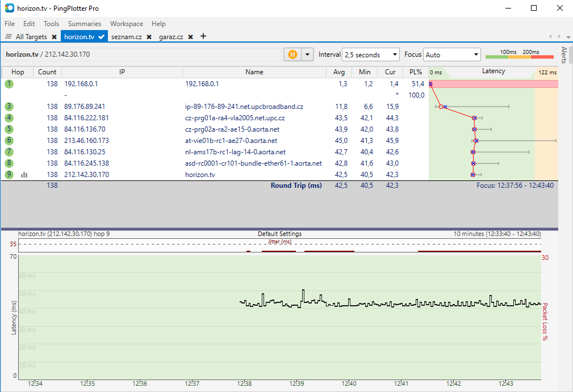Screen dimensions: 573x392
Task: Close the All Targets tab
Action: (54, 37)
